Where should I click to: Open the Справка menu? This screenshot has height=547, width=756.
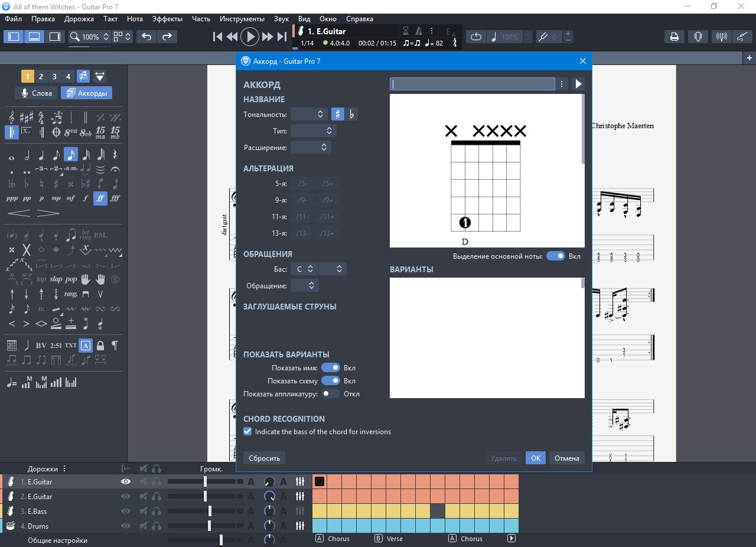360,19
